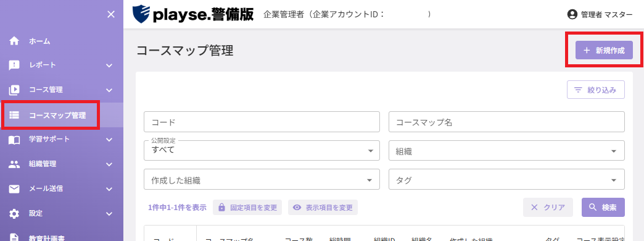
Task: Expand the 設定 menu chevron
Action: pos(109,214)
